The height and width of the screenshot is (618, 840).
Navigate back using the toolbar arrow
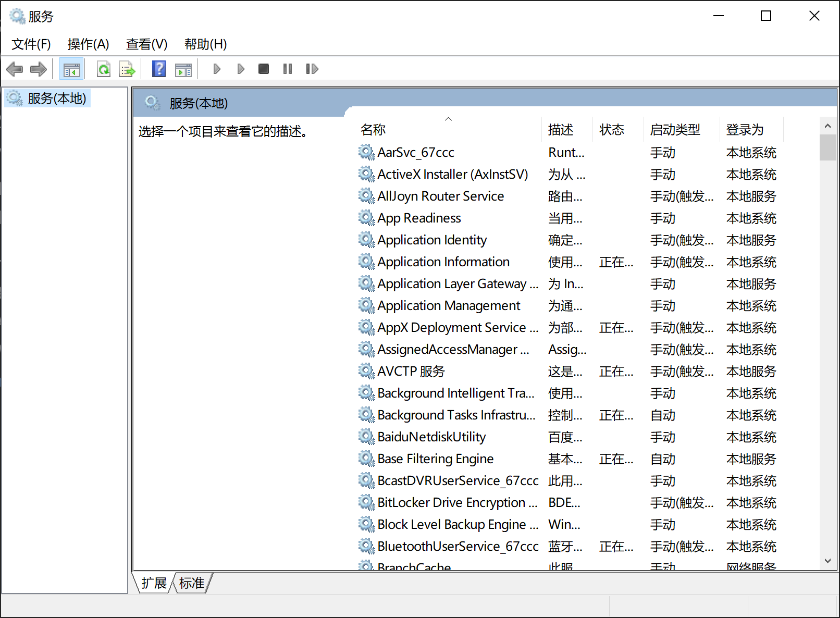click(15, 68)
